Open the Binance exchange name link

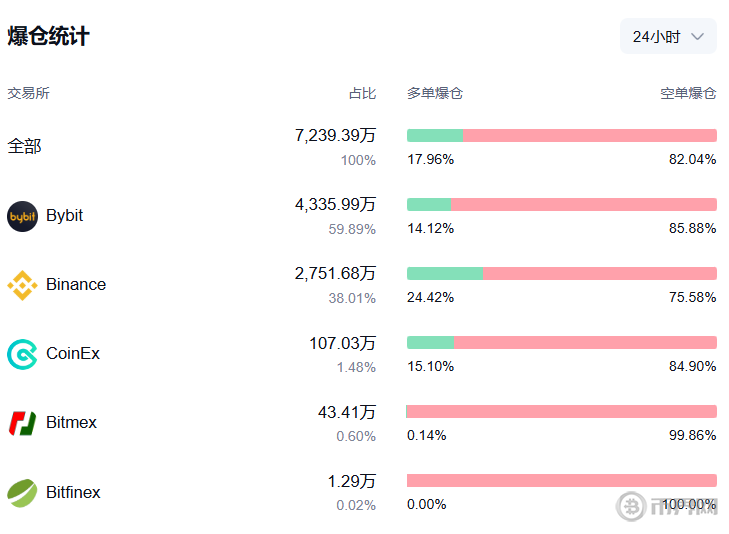coord(76,285)
